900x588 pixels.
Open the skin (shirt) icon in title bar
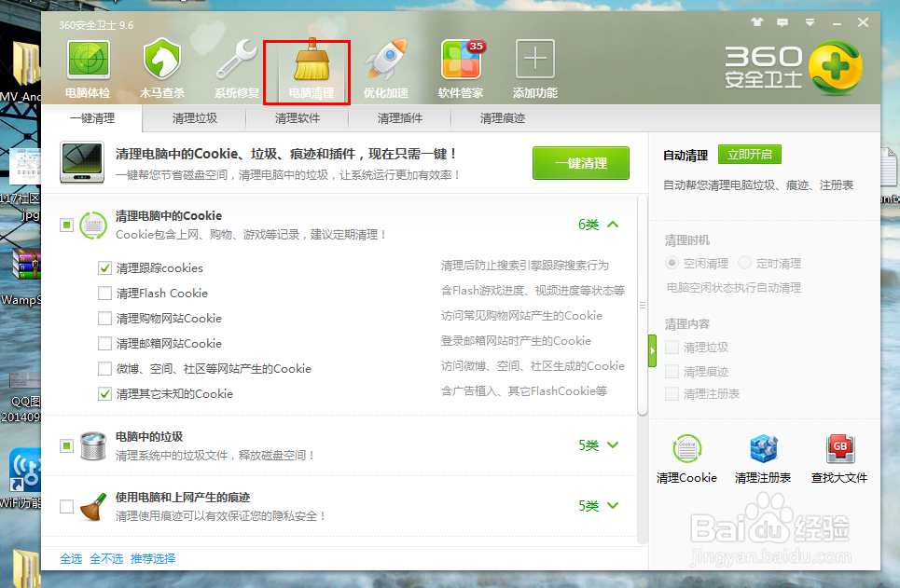tap(757, 22)
